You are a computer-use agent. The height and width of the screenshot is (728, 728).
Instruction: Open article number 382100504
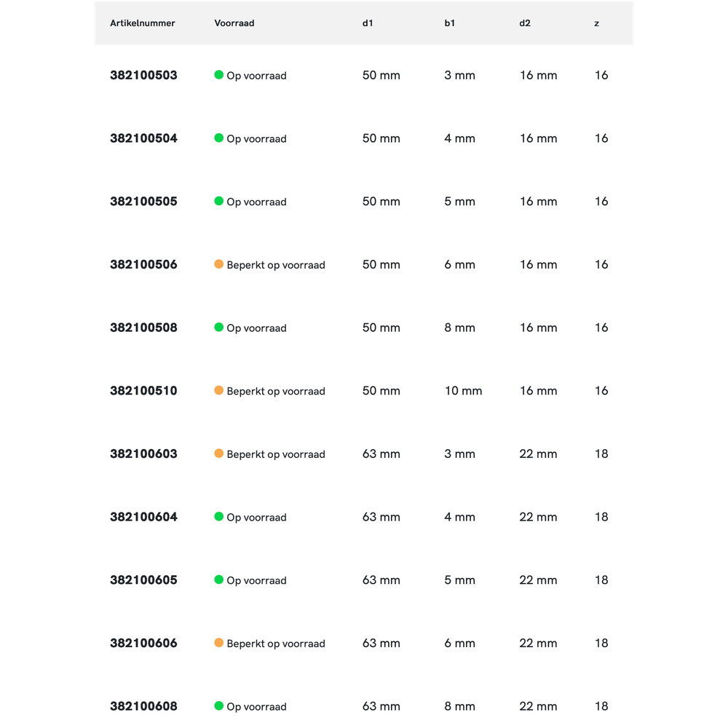click(x=143, y=138)
